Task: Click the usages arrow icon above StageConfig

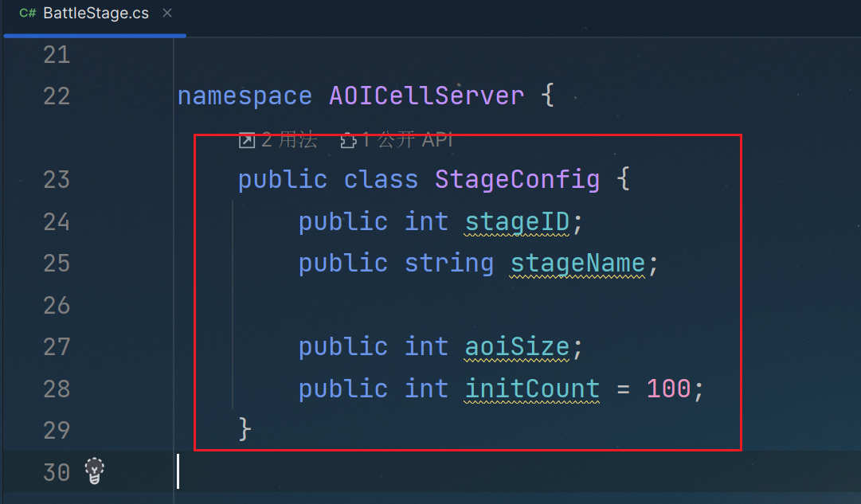Action: pos(247,141)
